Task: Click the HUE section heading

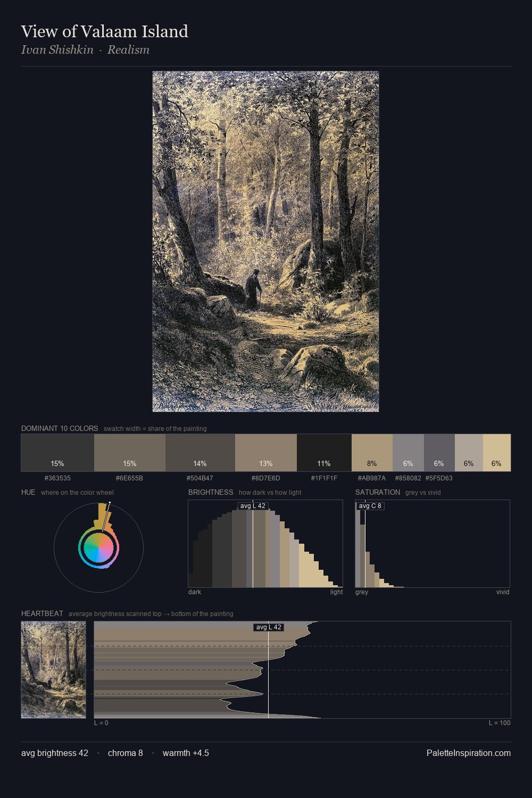Action: coord(28,492)
